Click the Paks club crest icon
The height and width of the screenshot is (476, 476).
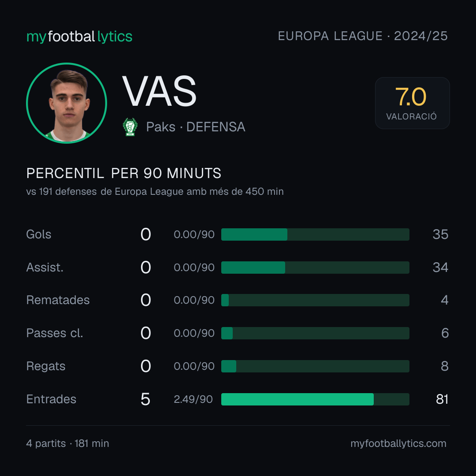click(x=130, y=127)
